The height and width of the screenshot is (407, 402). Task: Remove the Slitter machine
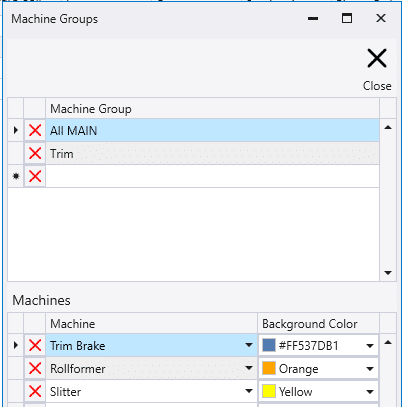click(x=35, y=391)
